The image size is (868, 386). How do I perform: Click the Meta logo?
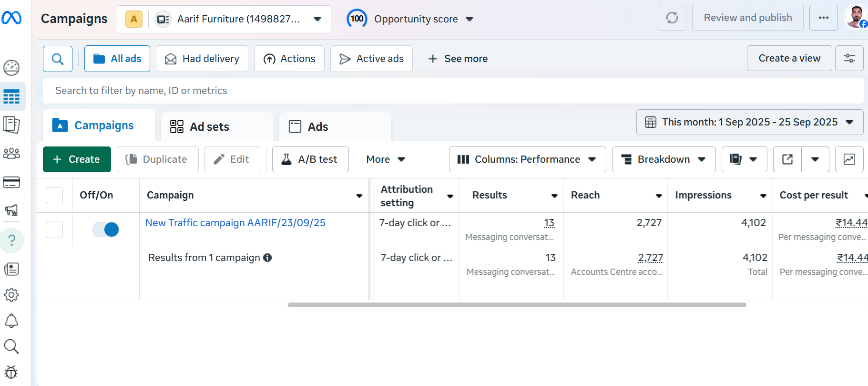tap(11, 18)
